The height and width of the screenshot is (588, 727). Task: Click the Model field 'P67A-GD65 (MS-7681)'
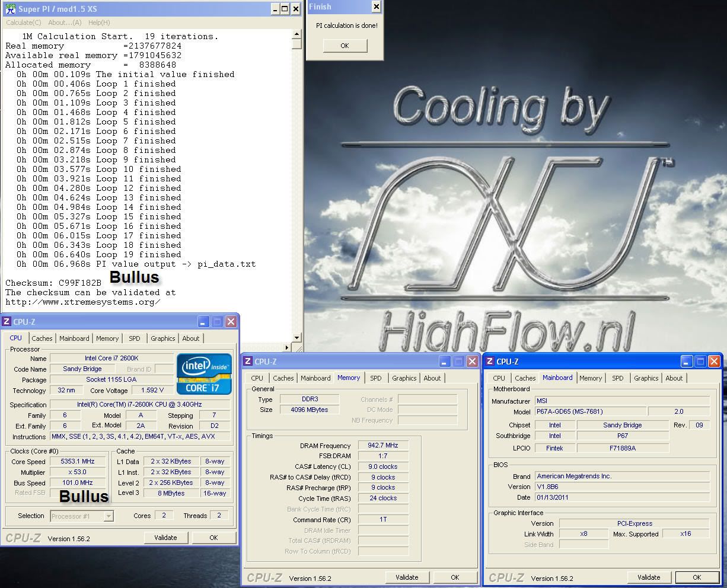589,411
